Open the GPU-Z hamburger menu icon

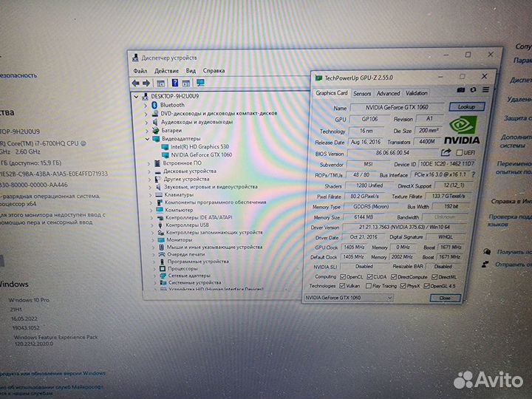(x=485, y=89)
